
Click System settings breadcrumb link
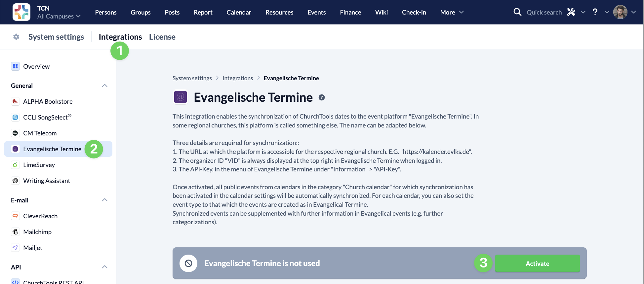(x=192, y=78)
